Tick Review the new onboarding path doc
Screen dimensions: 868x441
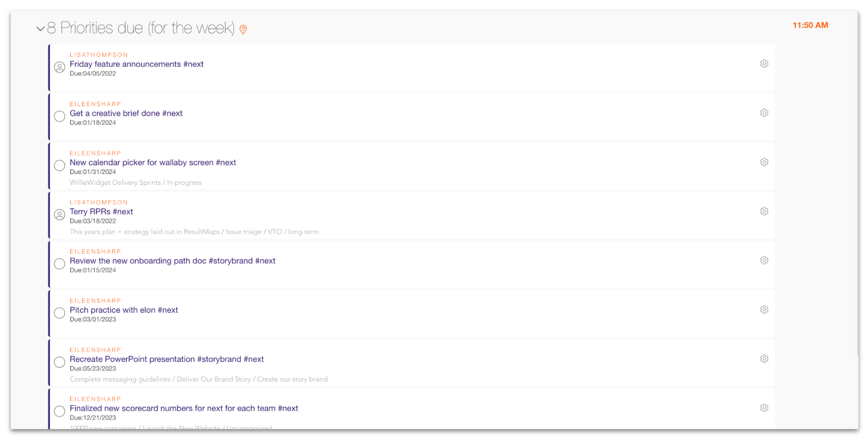click(59, 264)
